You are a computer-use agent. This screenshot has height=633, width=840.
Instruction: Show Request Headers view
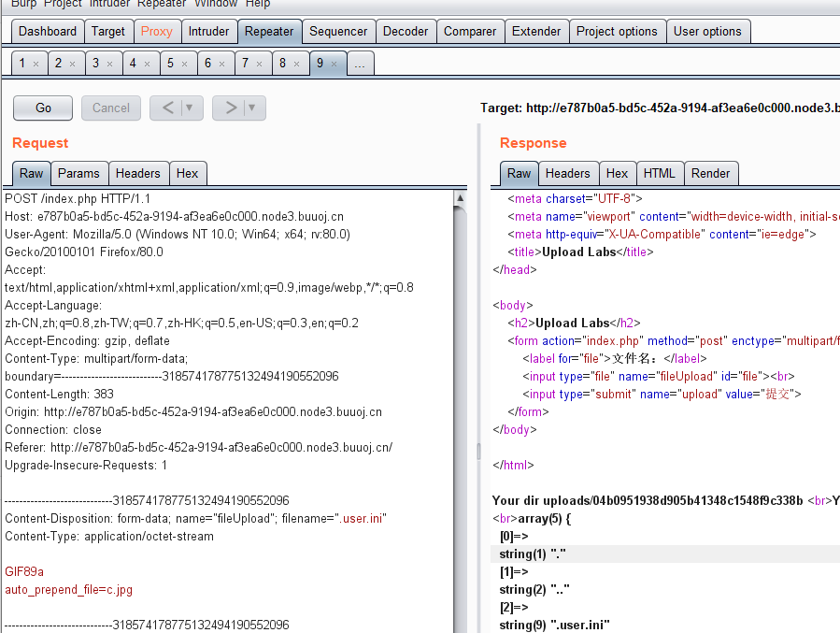(x=138, y=174)
